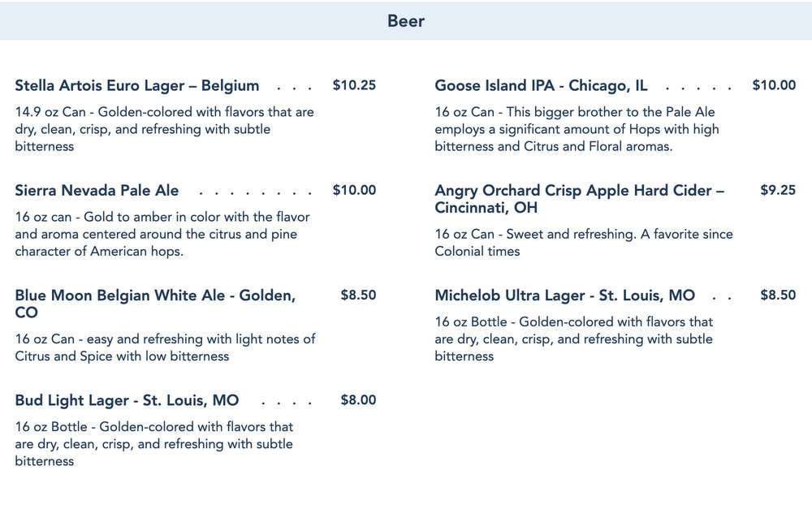Click the Michelob Ultra $8.50 price
The height and width of the screenshot is (518, 812).
pos(777,296)
